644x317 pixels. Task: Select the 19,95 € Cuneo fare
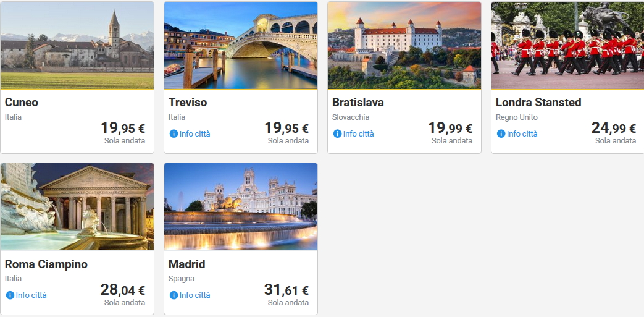pyautogui.click(x=123, y=129)
